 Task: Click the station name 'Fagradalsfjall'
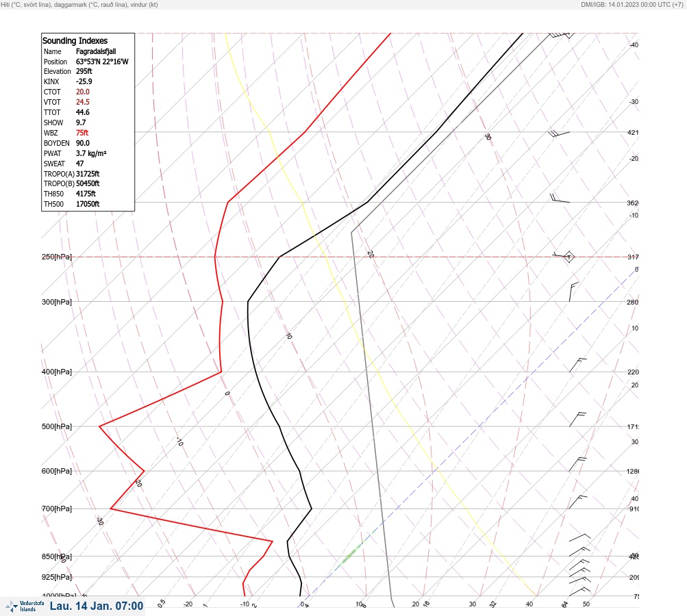point(96,51)
